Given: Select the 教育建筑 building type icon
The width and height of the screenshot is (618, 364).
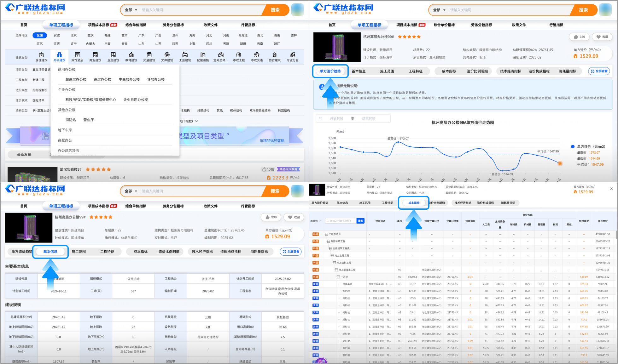Looking at the screenshot, I should click(x=131, y=57).
